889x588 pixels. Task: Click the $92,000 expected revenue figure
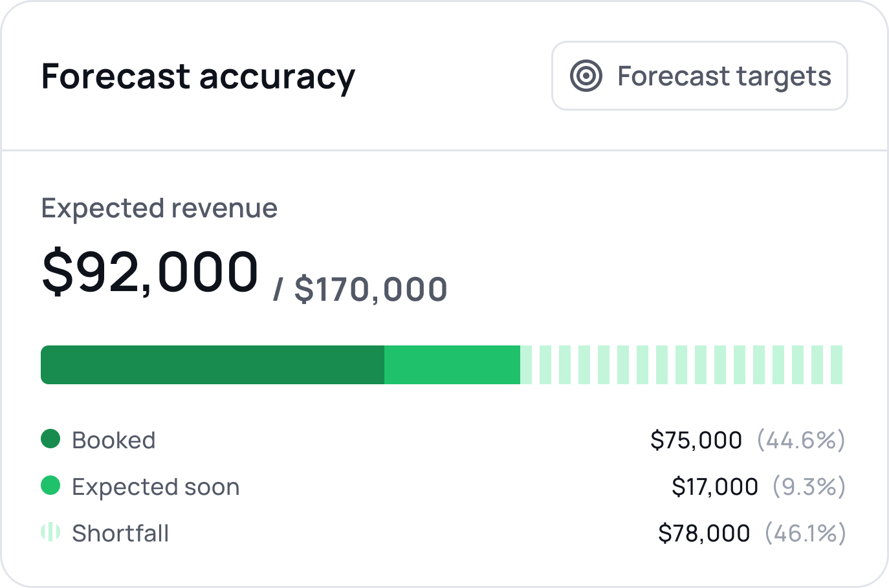[x=150, y=272]
